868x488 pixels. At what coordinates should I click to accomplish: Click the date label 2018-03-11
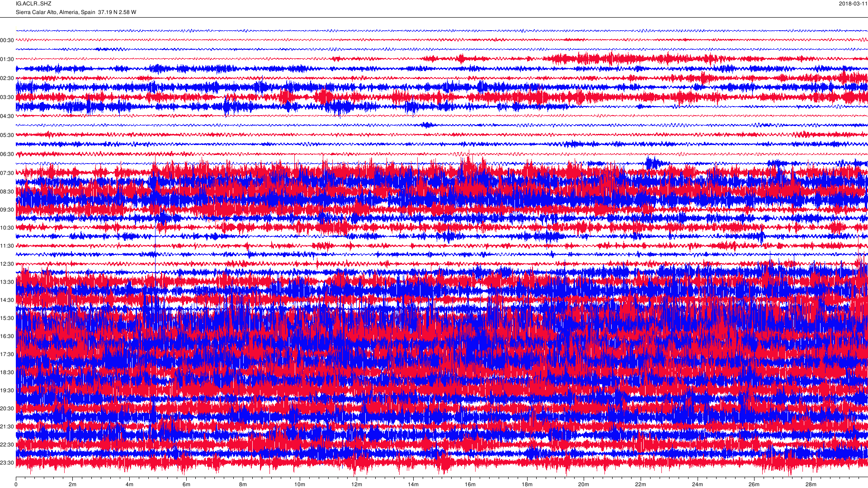[x=853, y=4]
